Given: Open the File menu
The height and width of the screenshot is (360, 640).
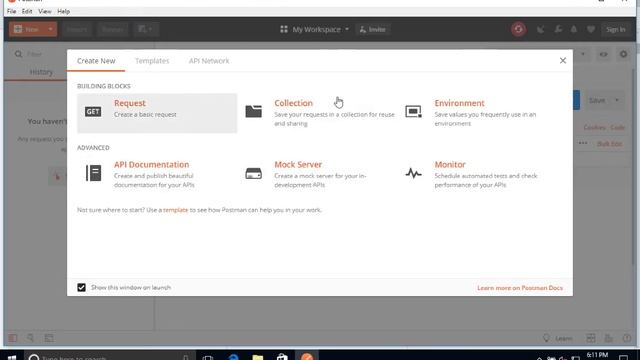Looking at the screenshot, I should click(x=11, y=11).
